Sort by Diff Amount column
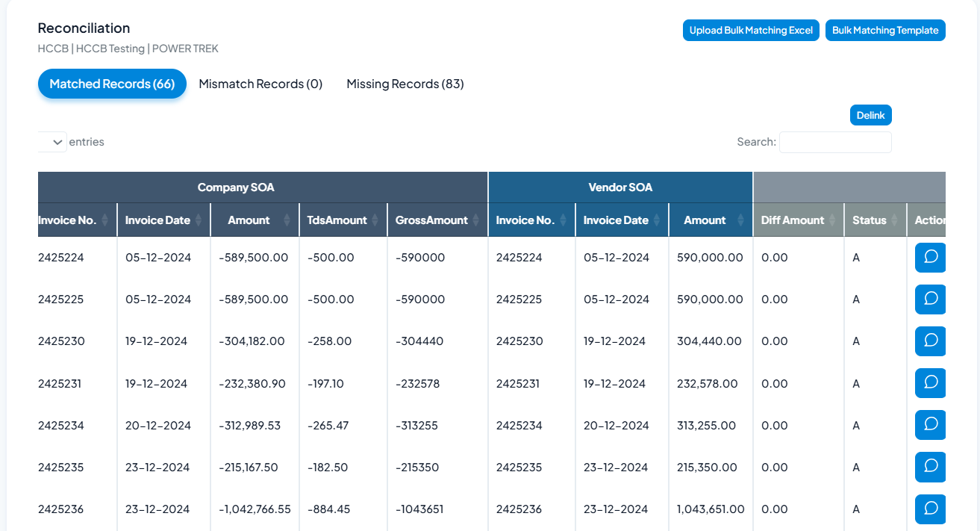The height and width of the screenshot is (531, 980). tap(798, 220)
